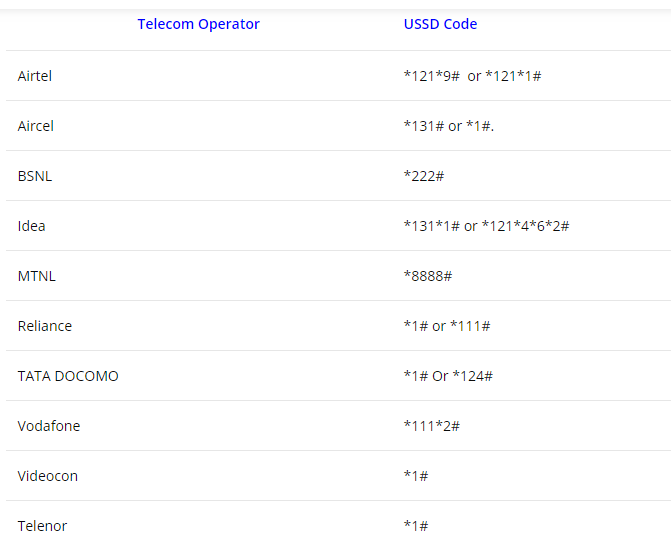Select the Aircel operator cell
The width and height of the screenshot is (671, 548).
click(x=36, y=126)
